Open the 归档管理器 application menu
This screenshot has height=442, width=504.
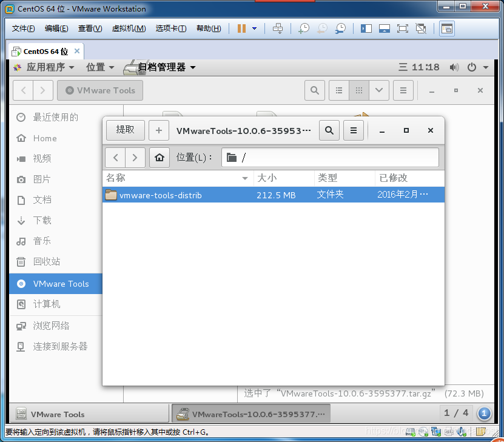(x=160, y=67)
